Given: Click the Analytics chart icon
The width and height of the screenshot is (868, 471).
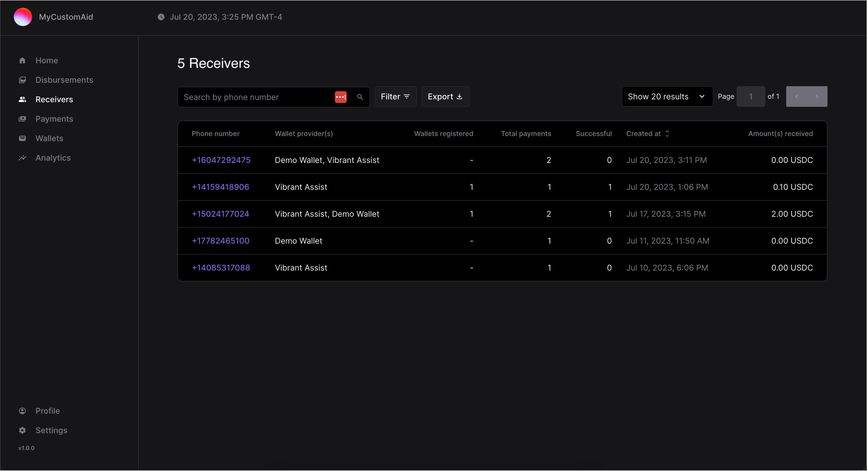Looking at the screenshot, I should point(22,158).
